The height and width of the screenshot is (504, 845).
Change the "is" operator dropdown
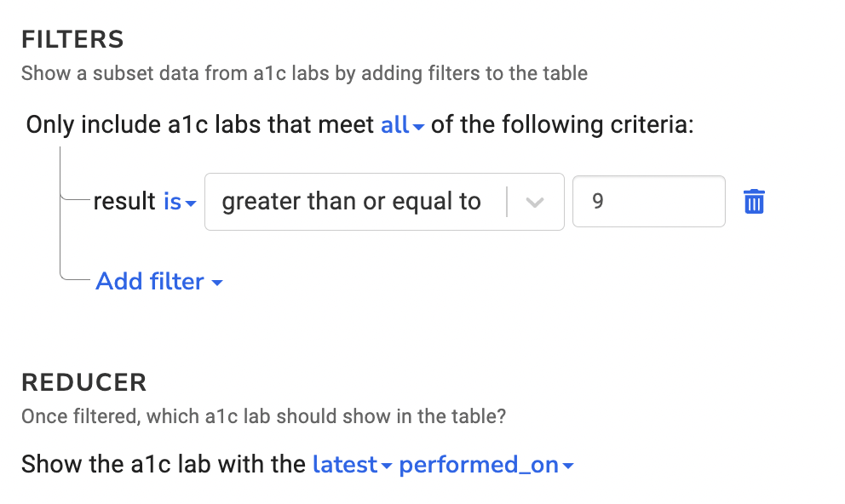pos(173,202)
